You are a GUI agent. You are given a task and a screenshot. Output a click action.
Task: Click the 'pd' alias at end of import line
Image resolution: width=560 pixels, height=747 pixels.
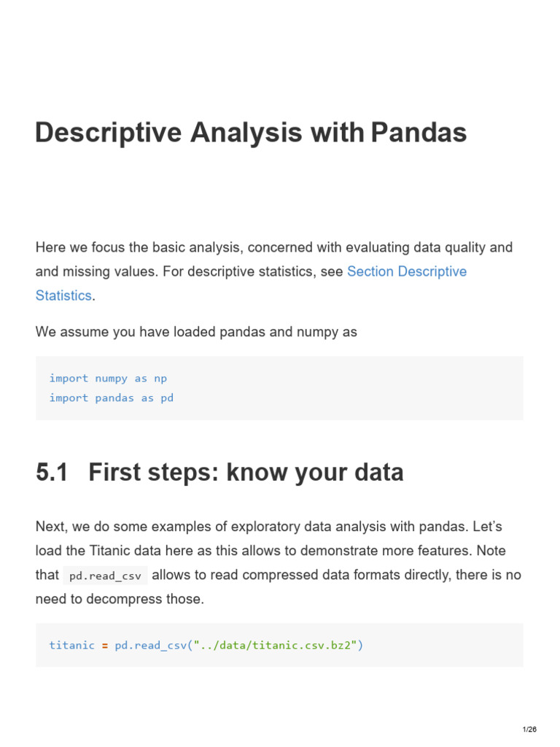[x=167, y=398]
